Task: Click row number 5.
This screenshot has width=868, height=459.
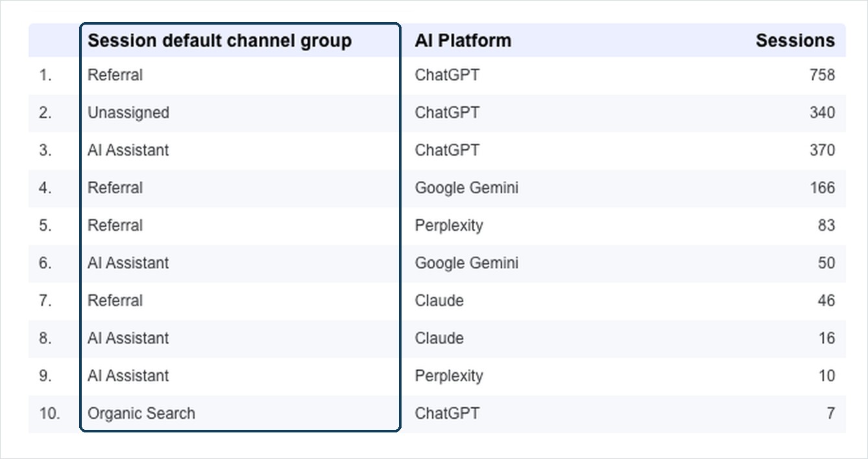Action: (x=45, y=226)
